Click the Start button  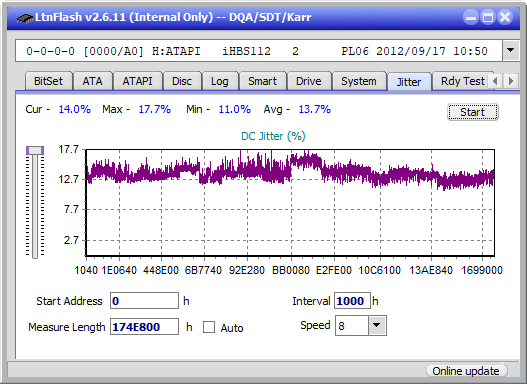(473, 112)
